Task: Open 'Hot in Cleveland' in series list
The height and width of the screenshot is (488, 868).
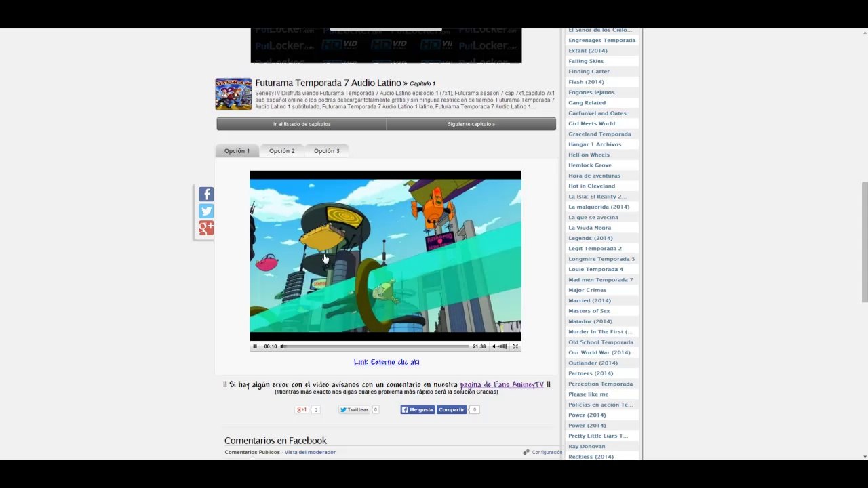Action: (x=592, y=186)
